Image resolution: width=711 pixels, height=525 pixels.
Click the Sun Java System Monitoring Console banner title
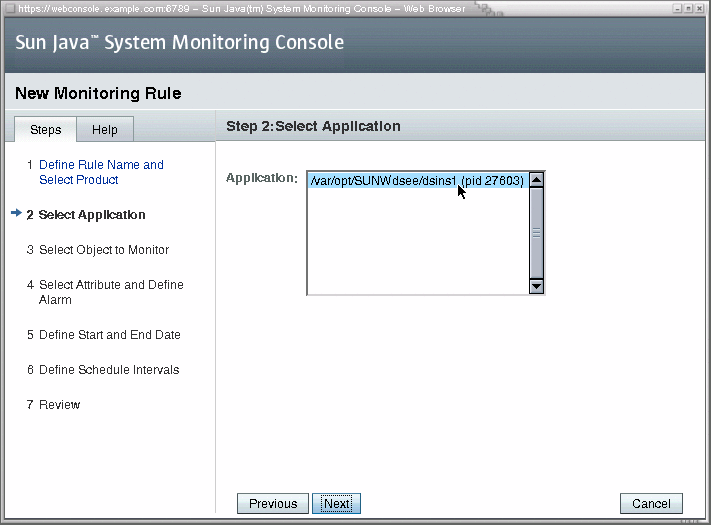(x=180, y=43)
